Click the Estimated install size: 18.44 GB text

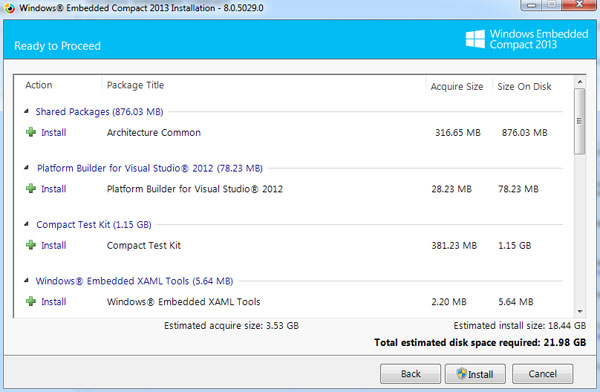click(520, 326)
